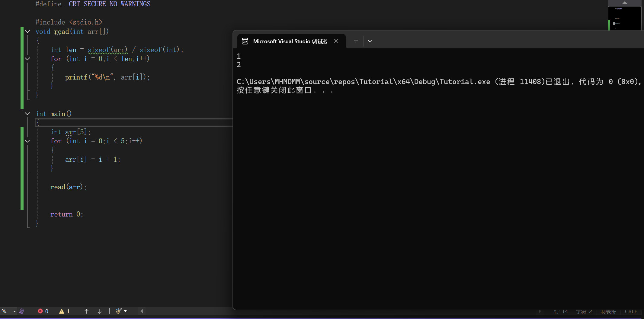The height and width of the screenshot is (319, 644).
Task: Click the int arr[5]; declaration
Action: coord(71,132)
